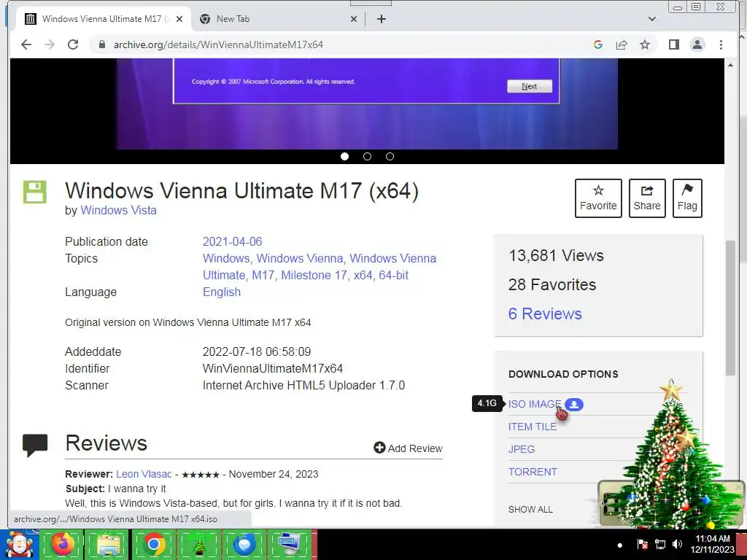This screenshot has height=560, width=747.
Task: Select the third carousel dot
Action: coord(390,157)
